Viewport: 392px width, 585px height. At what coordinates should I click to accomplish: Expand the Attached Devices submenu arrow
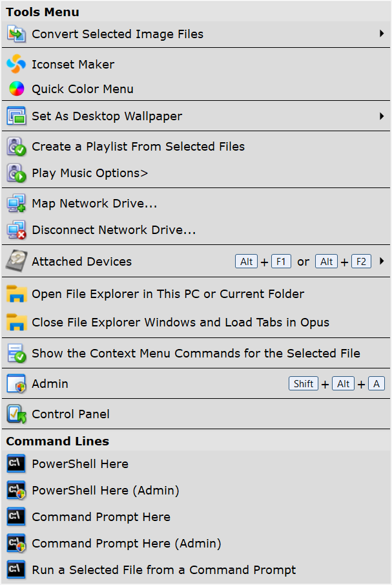[x=382, y=262]
